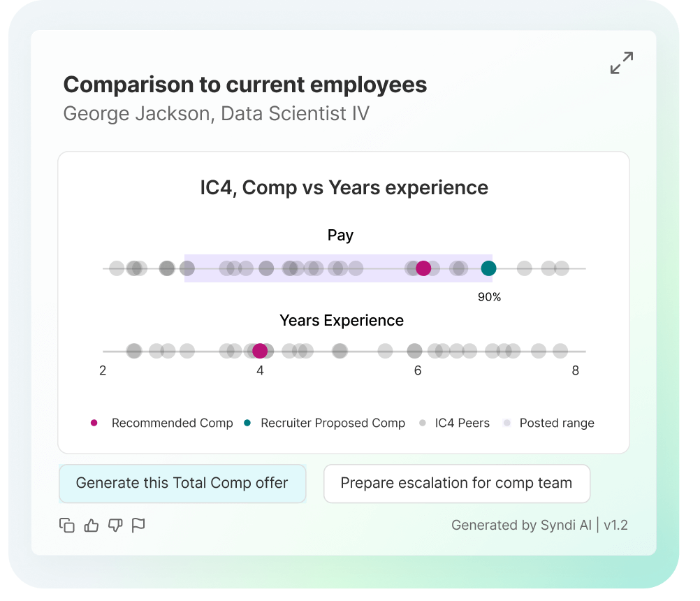Select magenta point on Years Experience axis
Screen dimensions: 700x601
[260, 351]
